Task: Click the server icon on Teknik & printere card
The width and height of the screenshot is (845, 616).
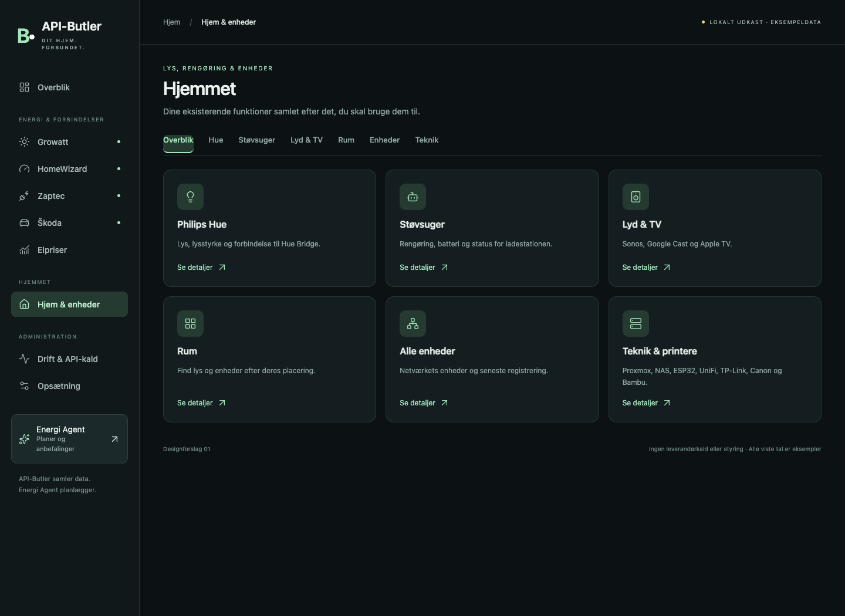Action: 636,324
